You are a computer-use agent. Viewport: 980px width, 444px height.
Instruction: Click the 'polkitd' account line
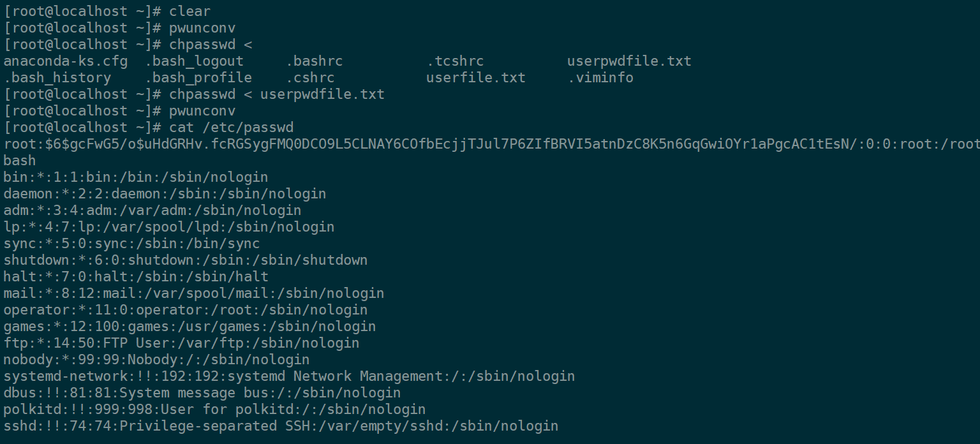click(214, 410)
